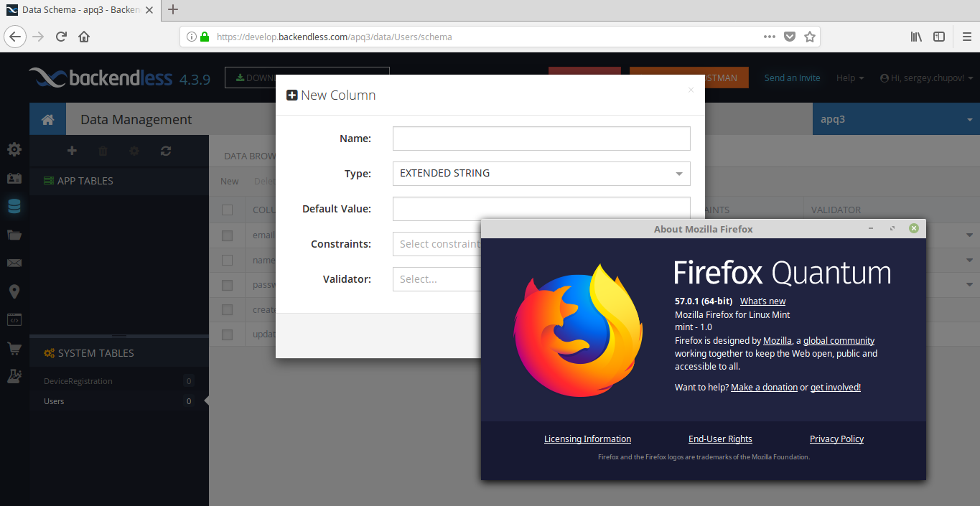
Task: Click the Make a donation link
Action: point(764,388)
